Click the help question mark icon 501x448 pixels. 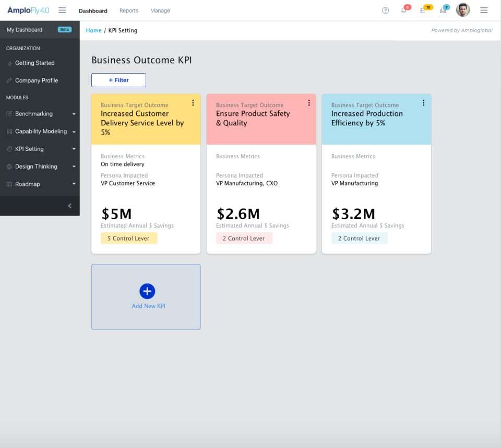click(385, 10)
